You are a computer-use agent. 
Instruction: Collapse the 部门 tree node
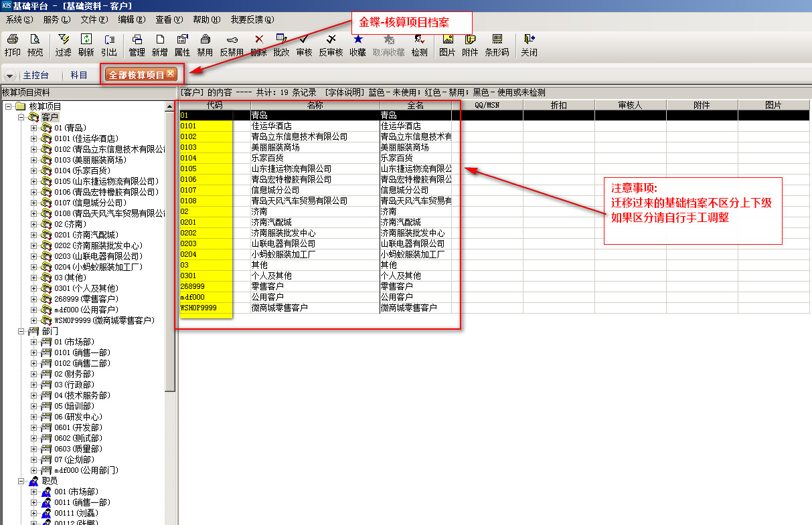coord(21,331)
